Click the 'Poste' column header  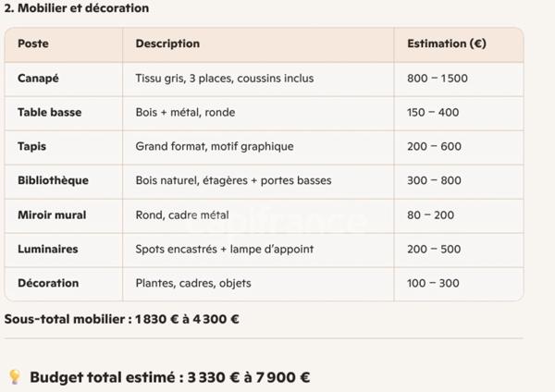point(33,43)
